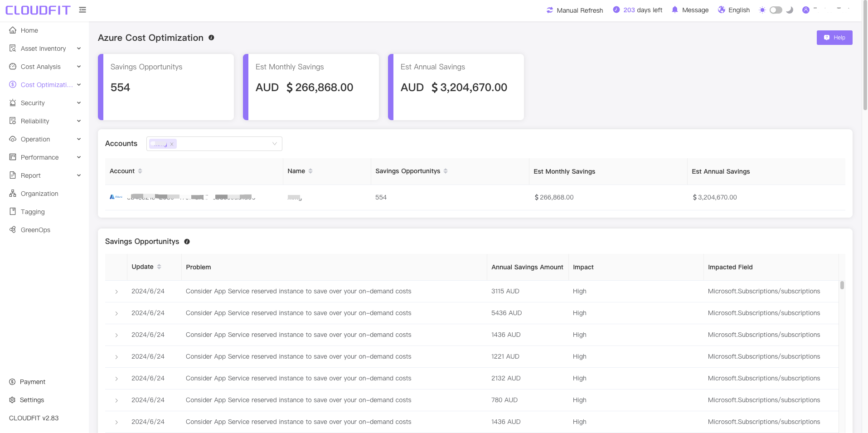The image size is (868, 433).
Task: Click the Azure account logo in table
Action: [x=116, y=197]
